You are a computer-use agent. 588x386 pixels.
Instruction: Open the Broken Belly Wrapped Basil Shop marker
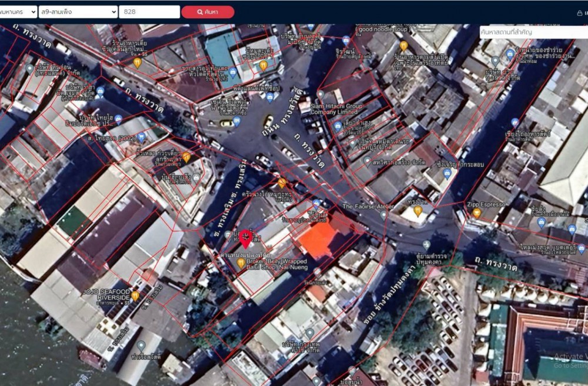[x=241, y=263]
